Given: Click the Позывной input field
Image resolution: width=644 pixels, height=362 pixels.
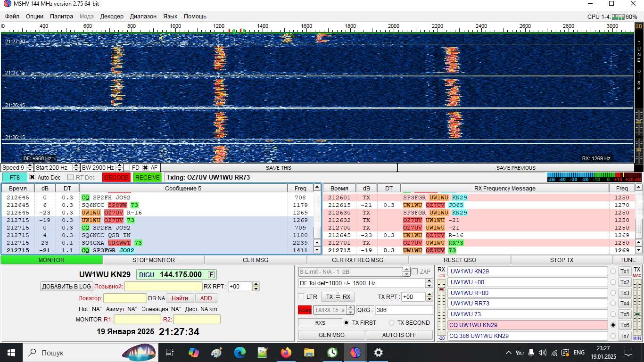Looking at the screenshot, I should click(x=163, y=286).
